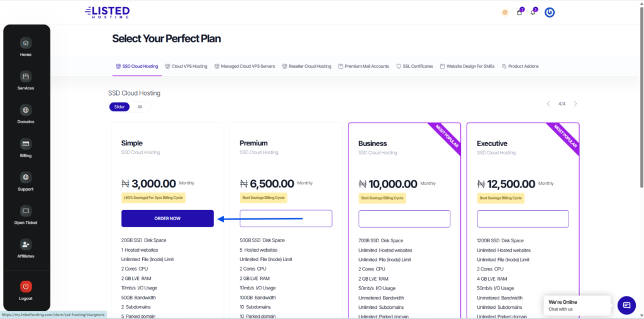Switch plan view to All
Image resolution: width=644 pixels, height=319 pixels.
pos(140,107)
